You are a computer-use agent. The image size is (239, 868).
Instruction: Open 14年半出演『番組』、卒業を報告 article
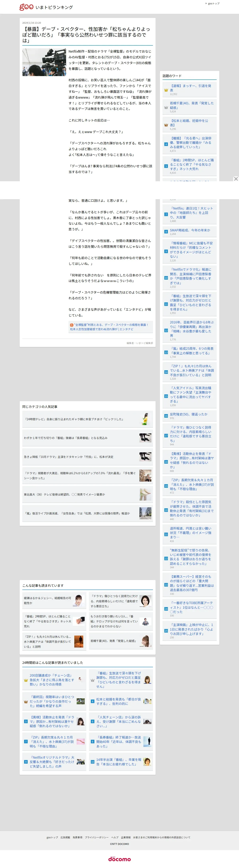tap(121, 762)
